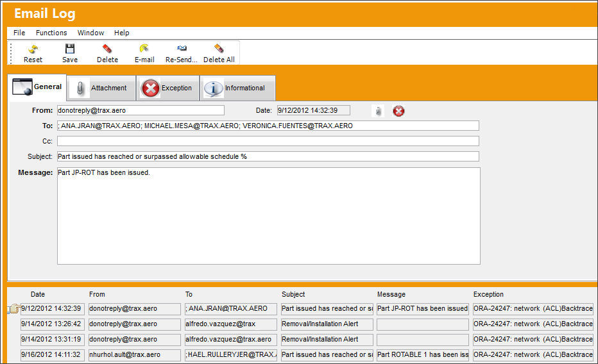598x364 pixels.
Task: Click the E-mail toolbar icon
Action: [x=144, y=48]
